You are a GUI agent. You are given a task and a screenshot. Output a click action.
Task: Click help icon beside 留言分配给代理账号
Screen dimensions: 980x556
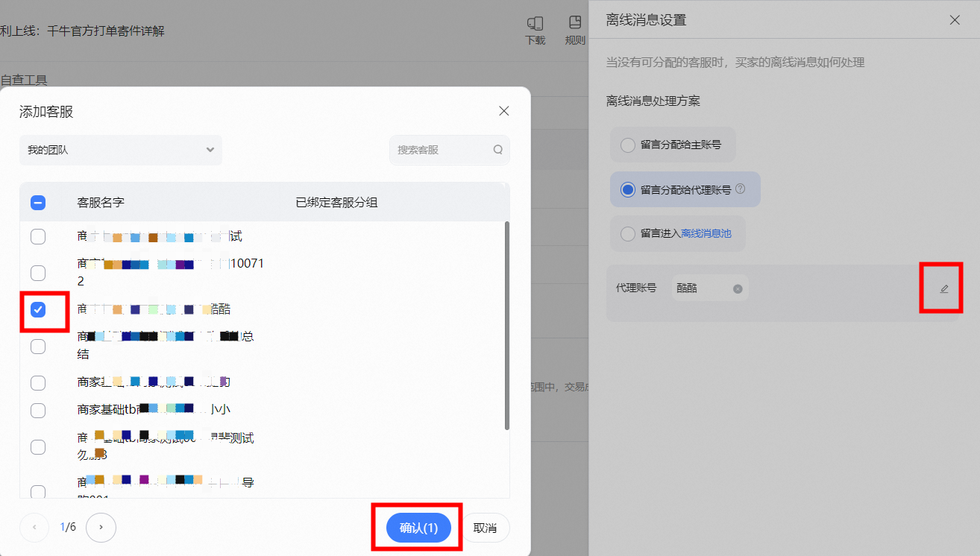[x=741, y=189]
